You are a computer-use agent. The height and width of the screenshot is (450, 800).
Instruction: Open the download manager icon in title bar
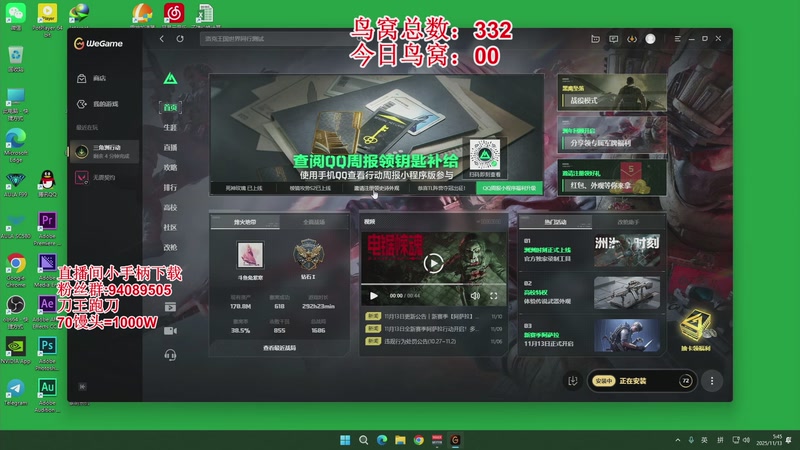tap(632, 39)
